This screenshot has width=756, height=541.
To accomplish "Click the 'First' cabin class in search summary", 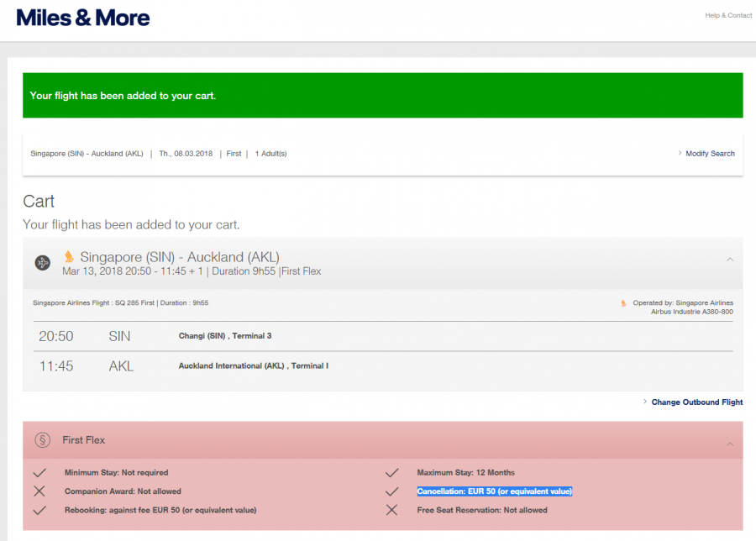I will 234,154.
